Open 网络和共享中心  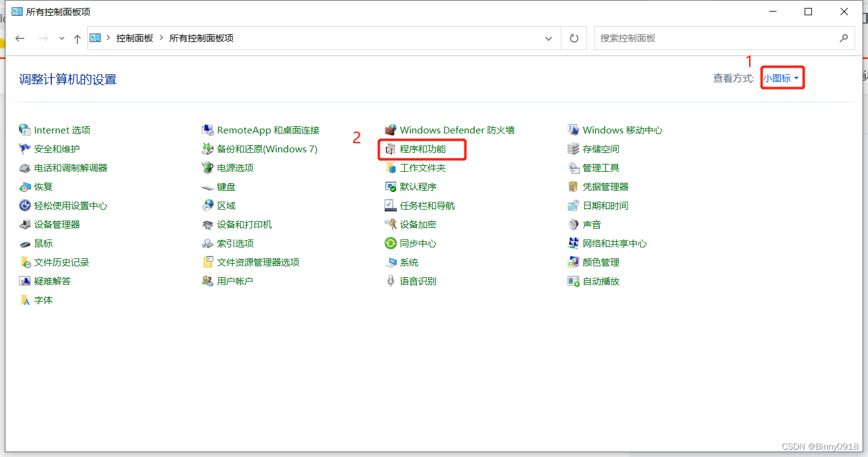pos(614,243)
